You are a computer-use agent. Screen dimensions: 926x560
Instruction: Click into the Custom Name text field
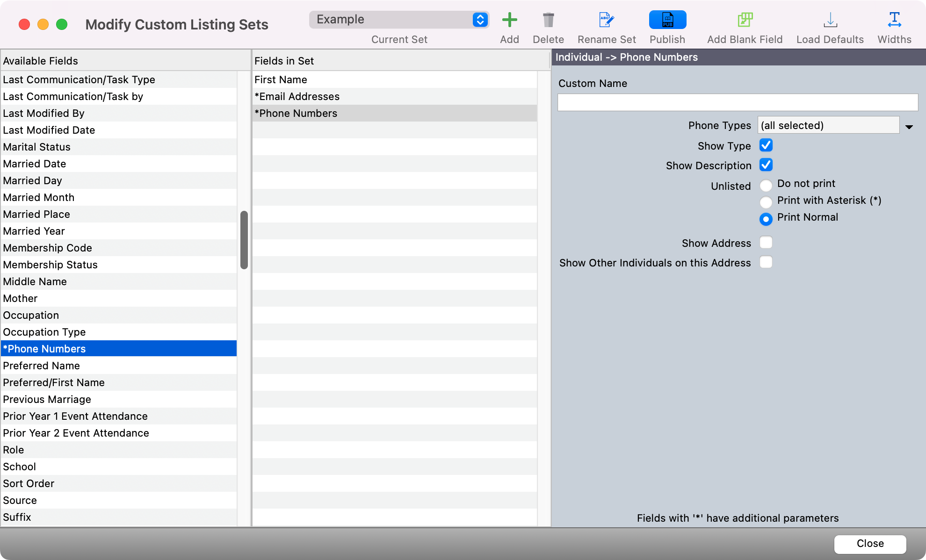(738, 102)
